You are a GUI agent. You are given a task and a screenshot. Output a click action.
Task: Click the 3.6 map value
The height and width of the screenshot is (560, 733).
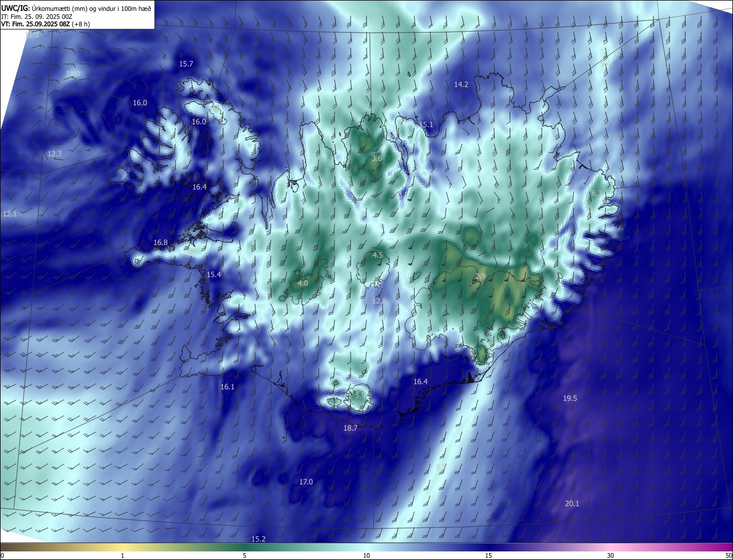377,159
